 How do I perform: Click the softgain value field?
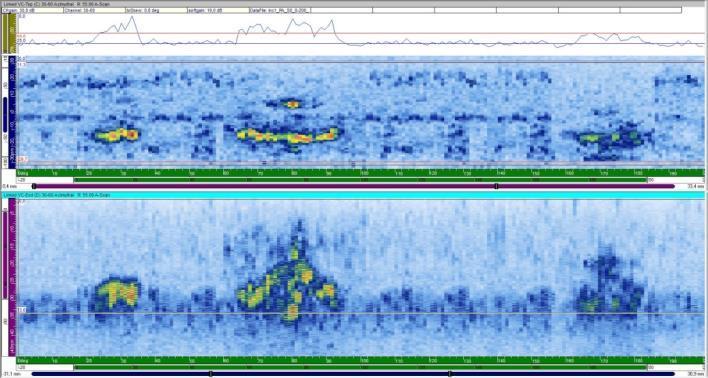[x=218, y=9]
